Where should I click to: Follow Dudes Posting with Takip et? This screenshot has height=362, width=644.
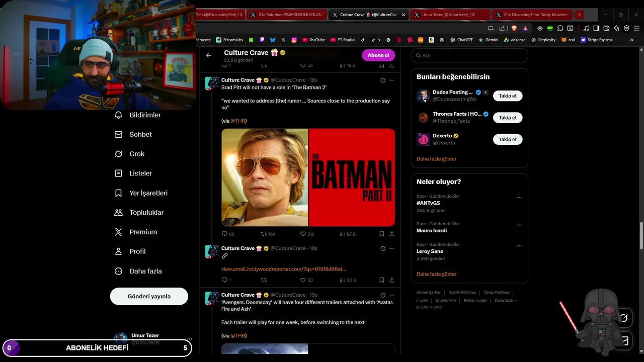(508, 96)
